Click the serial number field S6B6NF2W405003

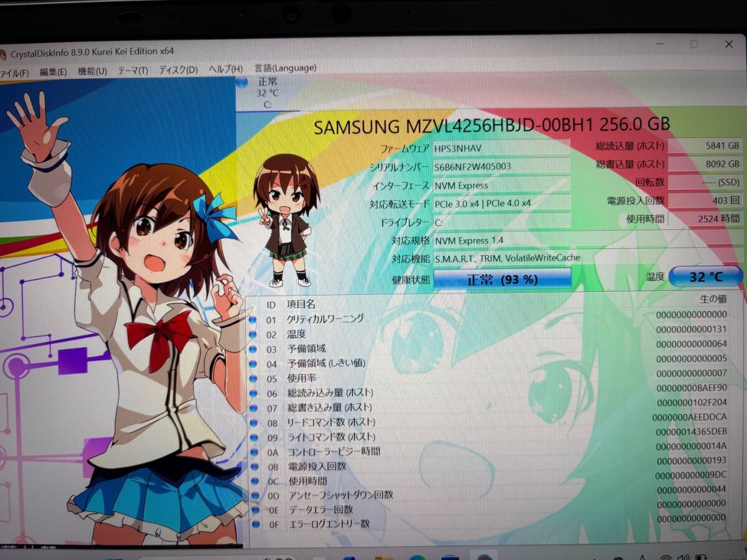click(502, 167)
